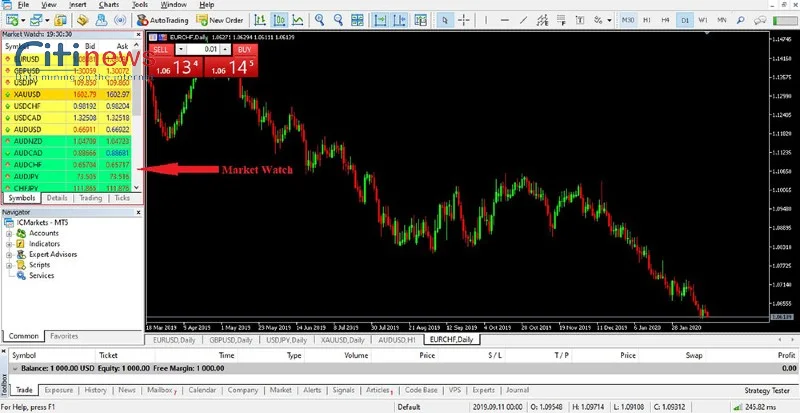Click the Market Watch coins toolbar icon
Screen dimensions: 800x413
coord(61,20)
